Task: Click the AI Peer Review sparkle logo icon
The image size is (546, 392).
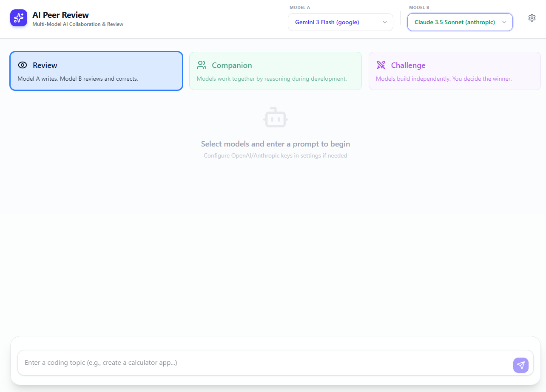Action: [18, 18]
